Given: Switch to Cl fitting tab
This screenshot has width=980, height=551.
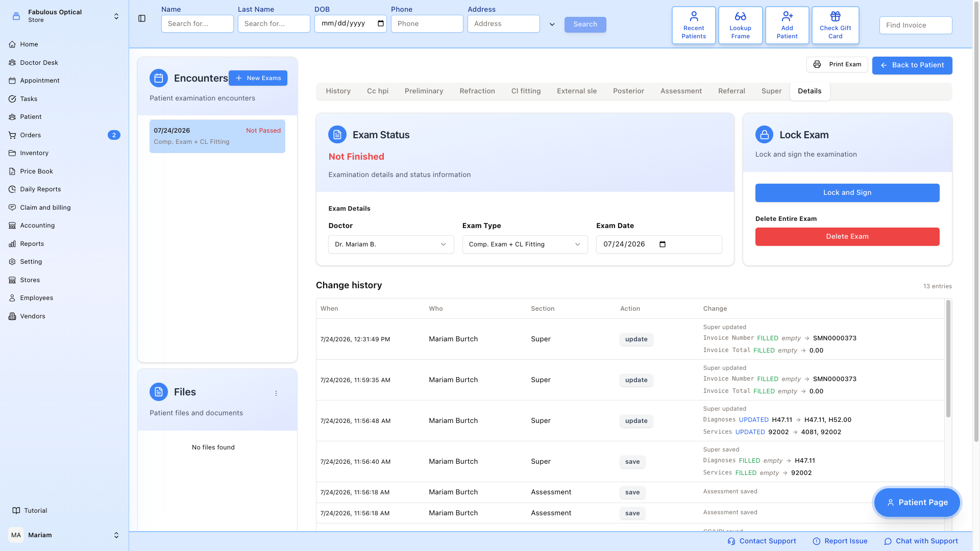Looking at the screenshot, I should point(526,91).
